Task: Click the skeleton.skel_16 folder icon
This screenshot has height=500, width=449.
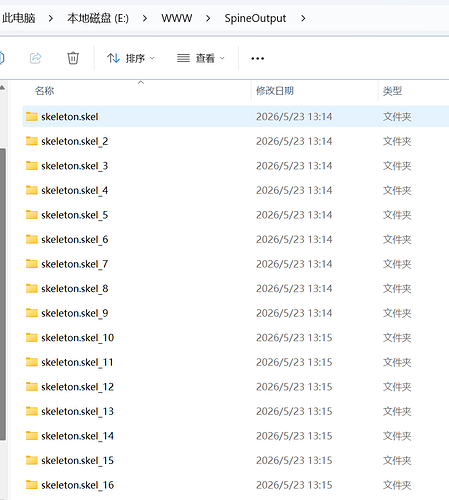Action: [32, 484]
